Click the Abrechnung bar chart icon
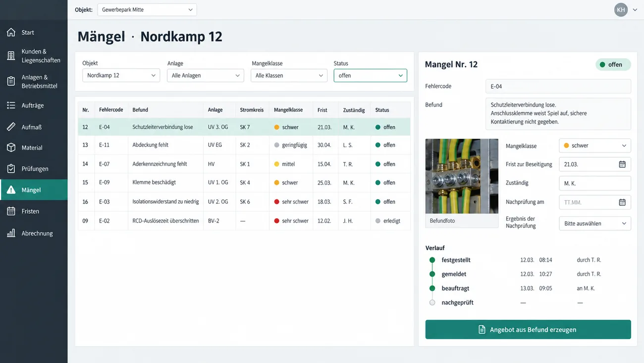The image size is (644, 363). [11, 233]
